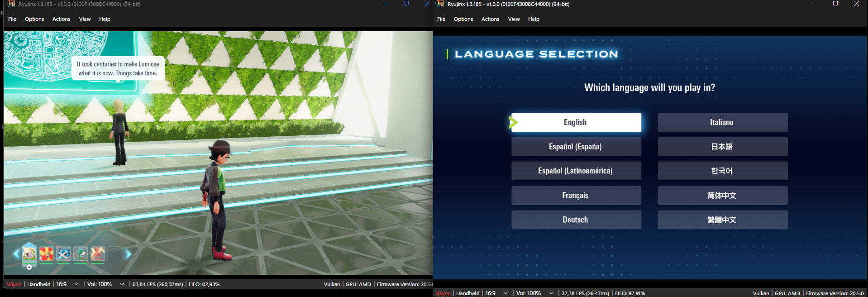This screenshot has width=868, height=297.
Task: Open the File menu in the left Ryujinx window
Action: pyautogui.click(x=12, y=19)
